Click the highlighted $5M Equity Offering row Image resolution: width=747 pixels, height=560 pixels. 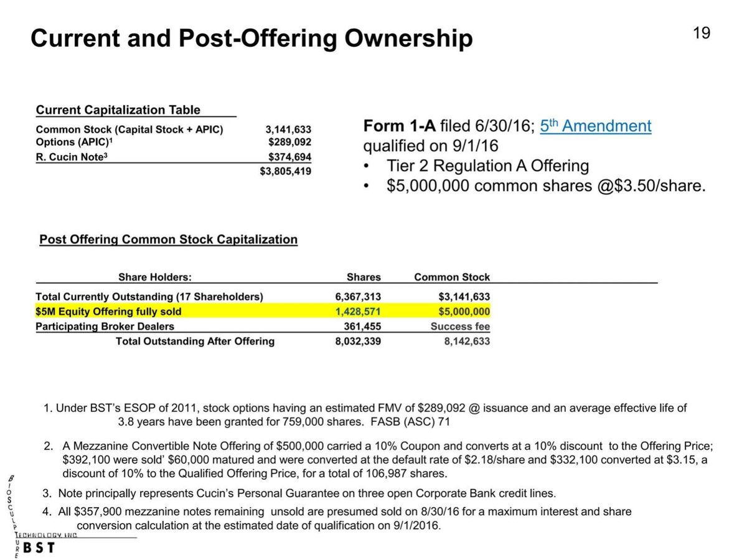[x=263, y=311]
